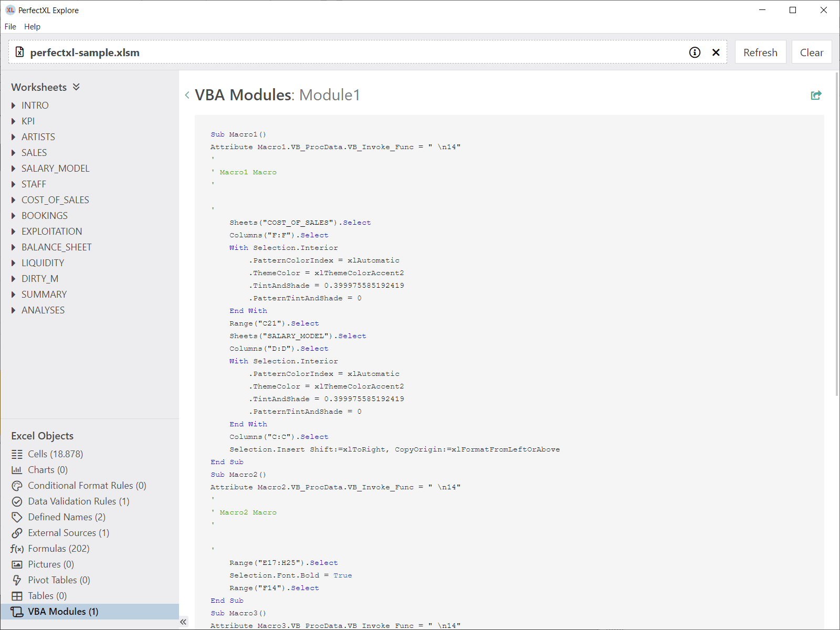Image resolution: width=840 pixels, height=630 pixels.
Task: Collapse the sidebar with double-chevron
Action: [183, 622]
